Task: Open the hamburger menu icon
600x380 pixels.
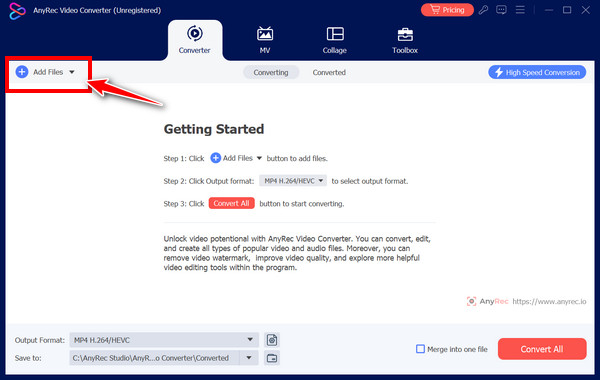Action: (520, 10)
